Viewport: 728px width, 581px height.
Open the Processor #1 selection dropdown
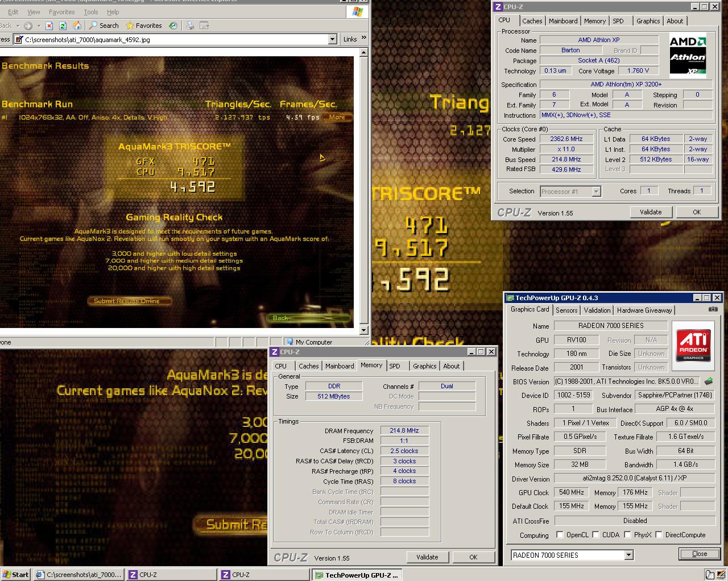tap(596, 192)
